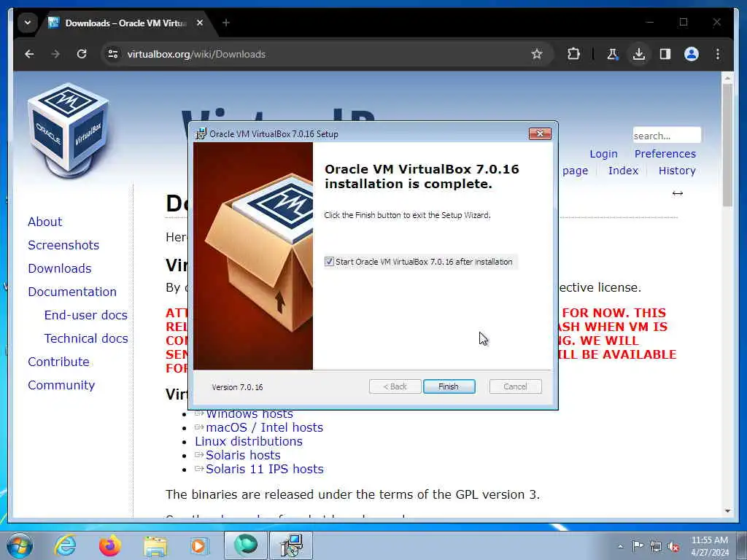The width and height of the screenshot is (747, 560).
Task: Open Community in the sidebar
Action: 61,385
